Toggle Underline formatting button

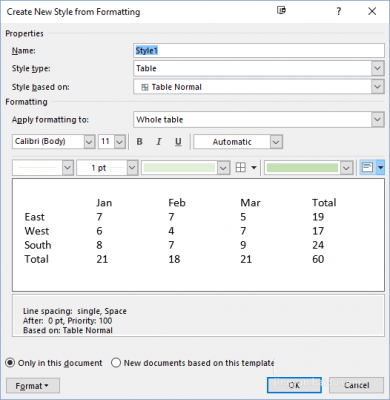click(178, 142)
